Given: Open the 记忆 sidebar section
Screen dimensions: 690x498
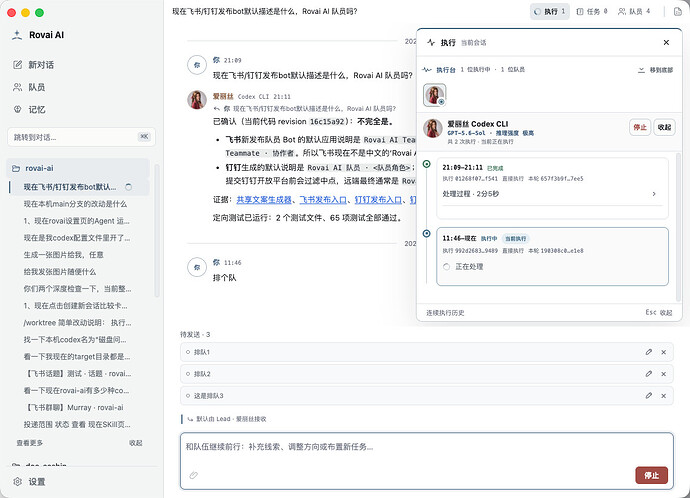Looking at the screenshot, I should pos(29,110).
